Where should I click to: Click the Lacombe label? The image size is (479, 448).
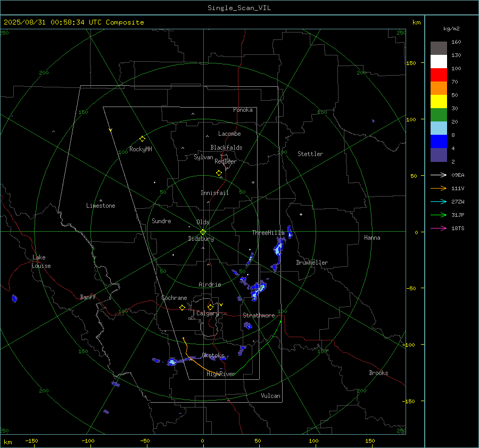click(229, 134)
